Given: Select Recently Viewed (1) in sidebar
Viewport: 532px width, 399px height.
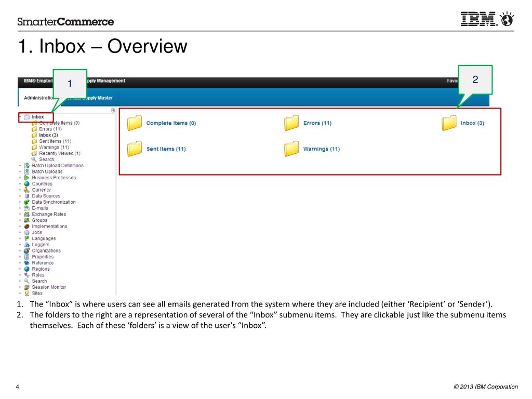Looking at the screenshot, I should pyautogui.click(x=60, y=154).
